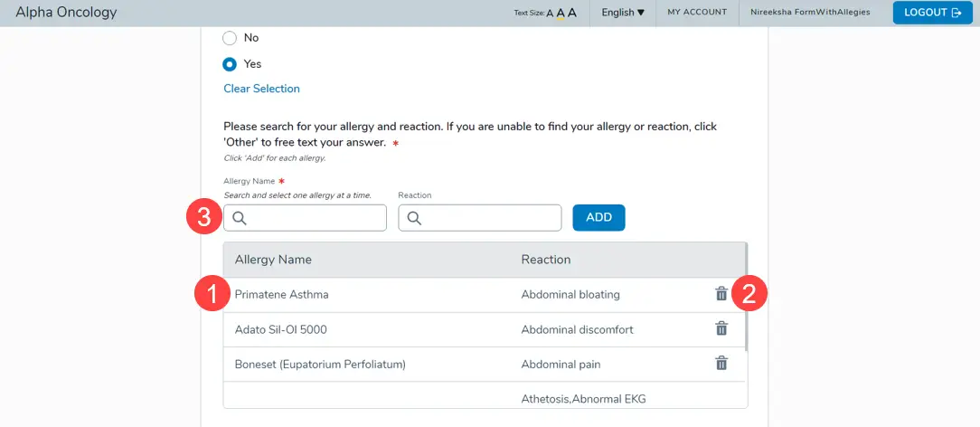Open the MY ACCOUNT menu
The height and width of the screenshot is (427, 980).
696,13
